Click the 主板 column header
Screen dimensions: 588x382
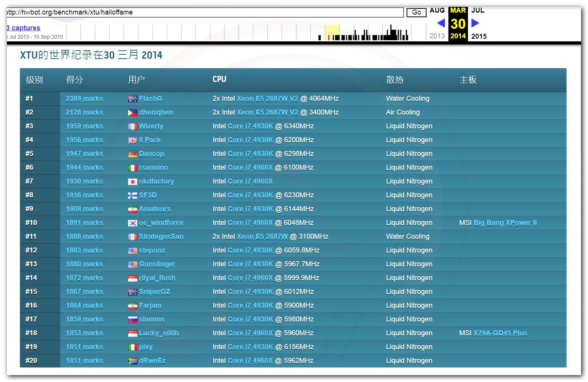pos(468,80)
